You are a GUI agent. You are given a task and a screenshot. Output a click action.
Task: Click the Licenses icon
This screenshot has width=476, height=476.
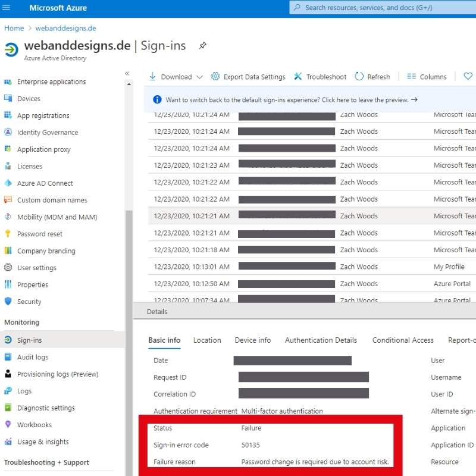tap(8, 166)
